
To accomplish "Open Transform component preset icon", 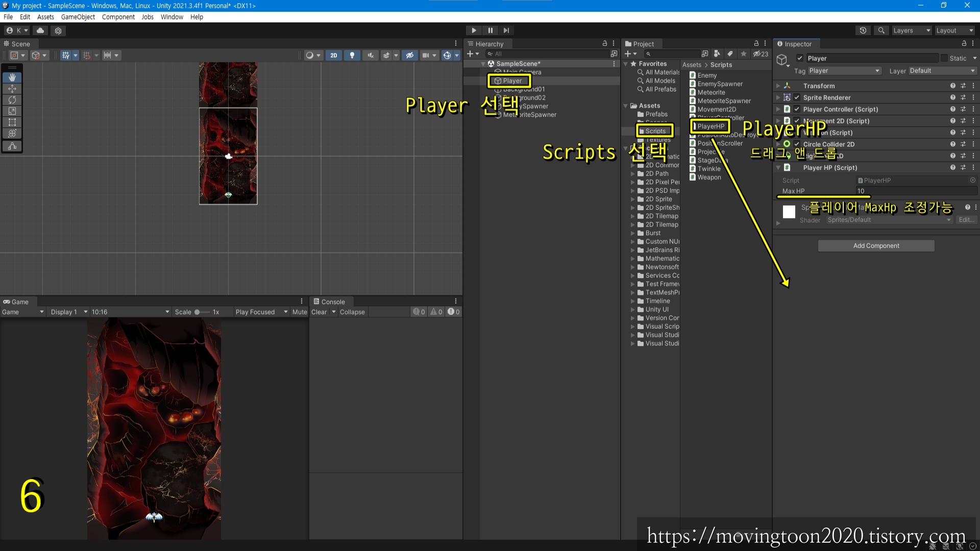I will pos(963,86).
